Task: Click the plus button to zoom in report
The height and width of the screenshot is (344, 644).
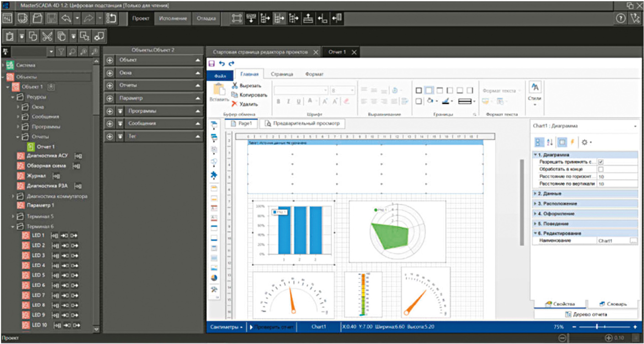Action: click(635, 327)
